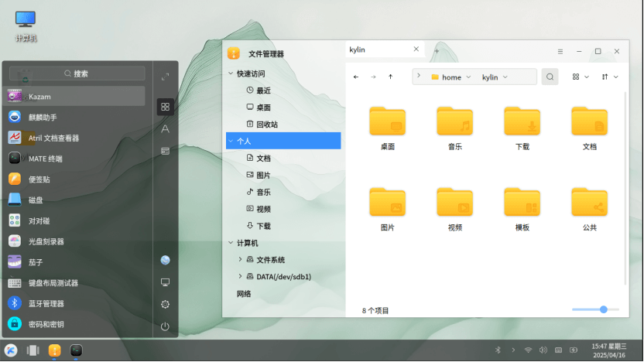
Task: Open the file manager hamburger menu
Action: coord(560,51)
